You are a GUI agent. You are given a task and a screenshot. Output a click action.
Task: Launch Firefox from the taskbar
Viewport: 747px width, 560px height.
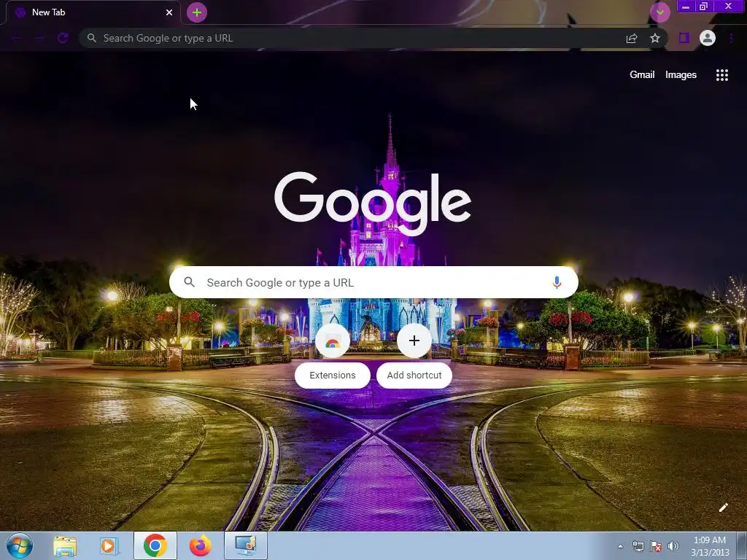coord(200,545)
